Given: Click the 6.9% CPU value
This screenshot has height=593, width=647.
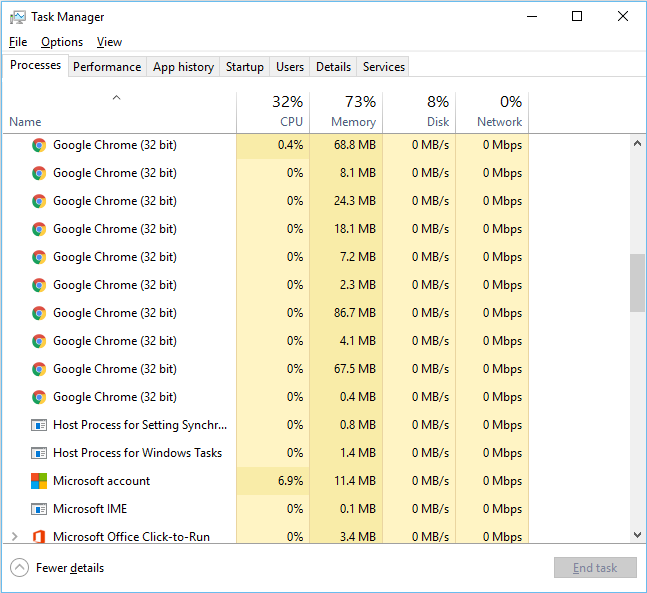Looking at the screenshot, I should (x=290, y=481).
